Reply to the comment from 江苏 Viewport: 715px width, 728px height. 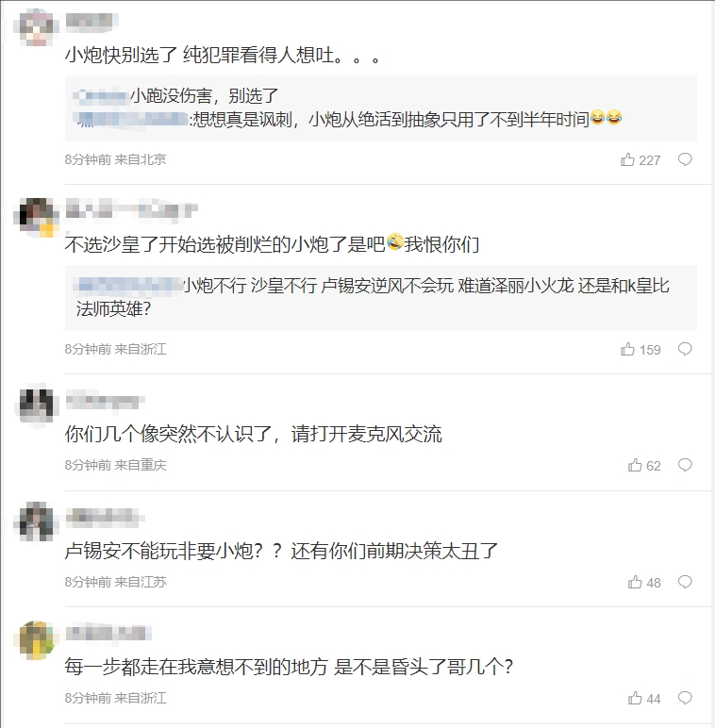(x=685, y=582)
